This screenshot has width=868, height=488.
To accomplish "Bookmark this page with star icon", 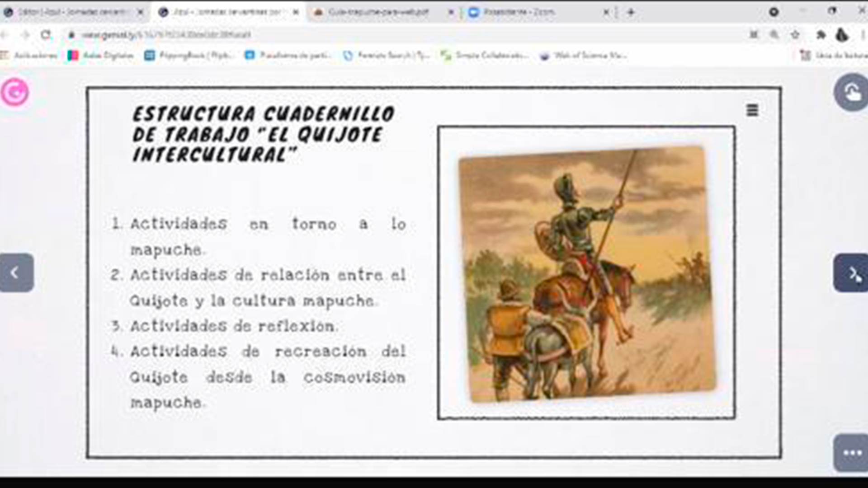I will pyautogui.click(x=795, y=35).
